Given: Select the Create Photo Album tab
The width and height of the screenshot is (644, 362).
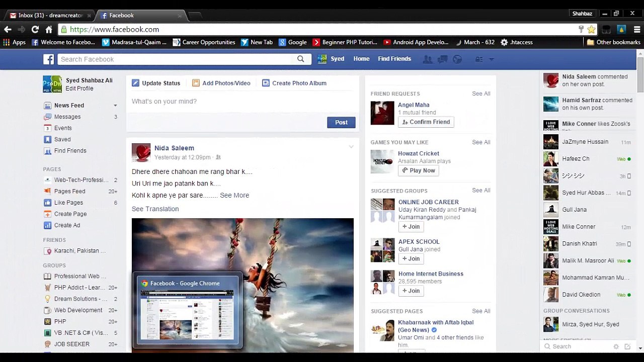Looking at the screenshot, I should click(x=294, y=83).
